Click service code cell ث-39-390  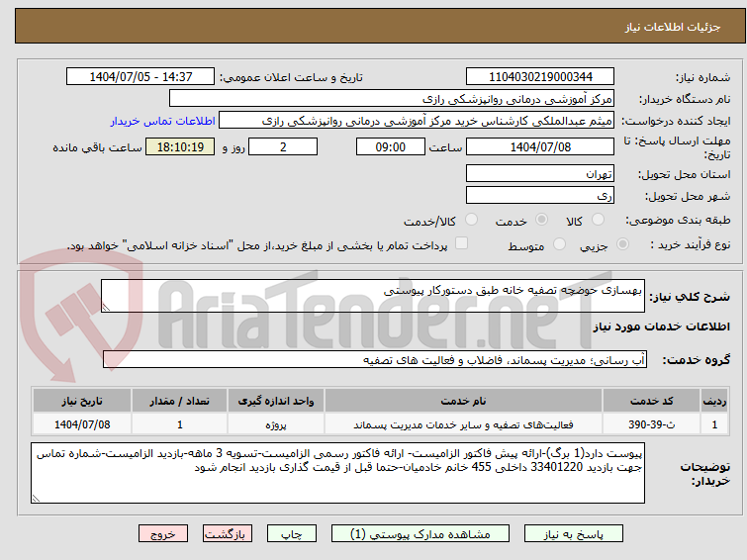point(651,424)
